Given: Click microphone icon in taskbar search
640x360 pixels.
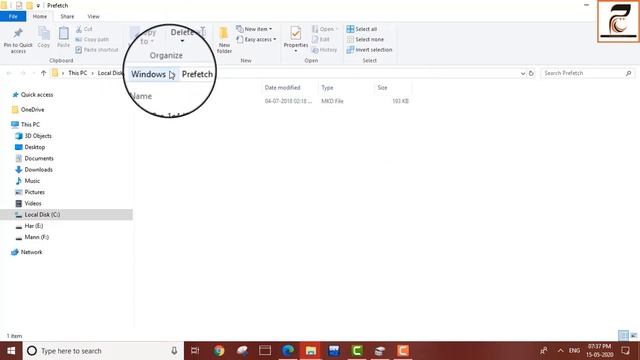Looking at the screenshot, I should 174,351.
